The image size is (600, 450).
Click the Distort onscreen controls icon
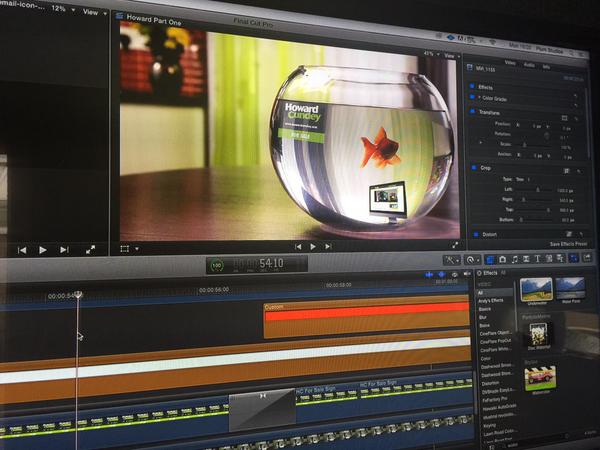[569, 234]
